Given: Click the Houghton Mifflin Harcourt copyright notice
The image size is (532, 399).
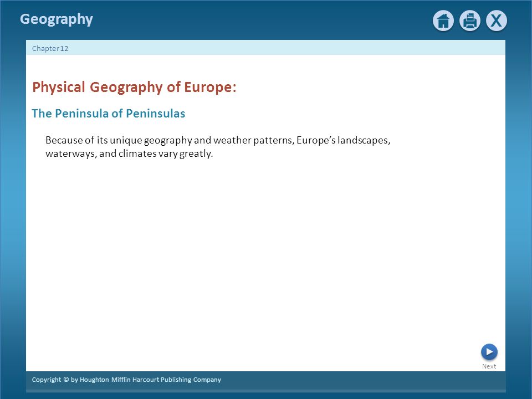Looking at the screenshot, I should [x=126, y=380].
